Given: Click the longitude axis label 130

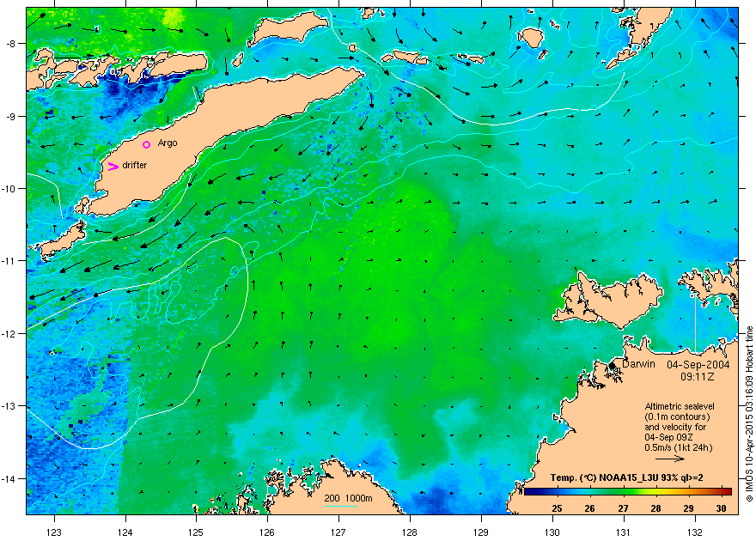Looking at the screenshot, I should tap(552, 532).
